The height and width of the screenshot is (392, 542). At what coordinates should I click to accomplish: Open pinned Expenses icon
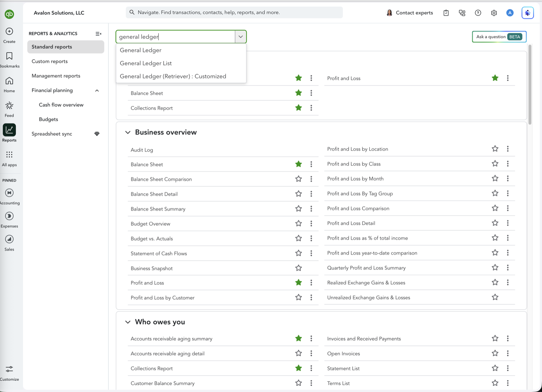[x=9, y=216]
